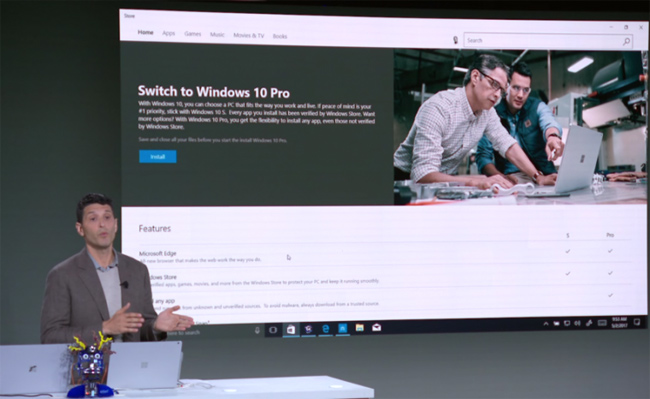Maximize the Store window

626,27
